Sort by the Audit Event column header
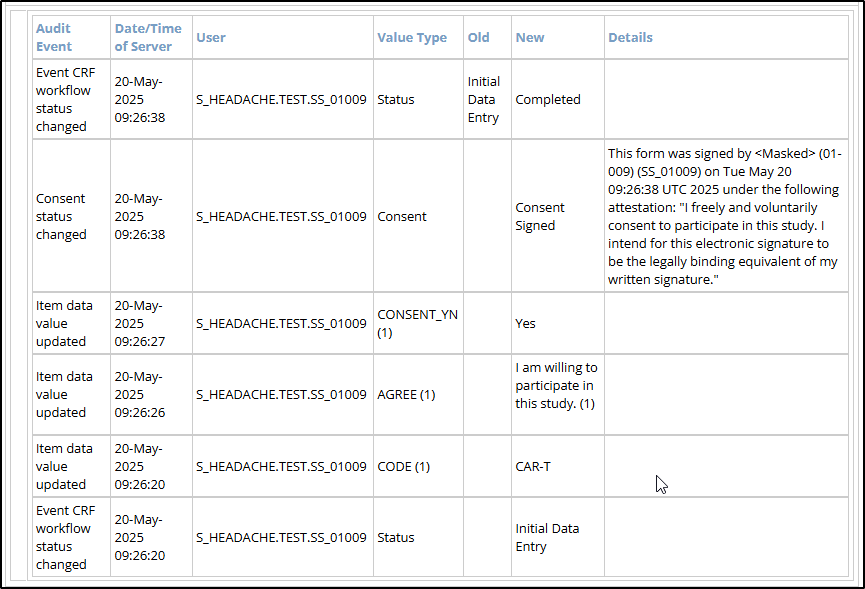The height and width of the screenshot is (589, 865). 53,36
